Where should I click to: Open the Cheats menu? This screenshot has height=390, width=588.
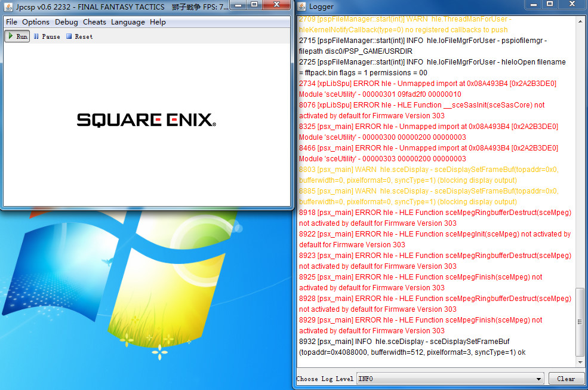tap(94, 22)
